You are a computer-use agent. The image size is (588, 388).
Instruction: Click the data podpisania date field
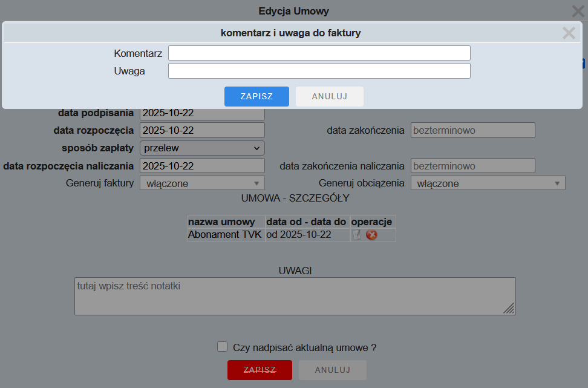pos(202,113)
